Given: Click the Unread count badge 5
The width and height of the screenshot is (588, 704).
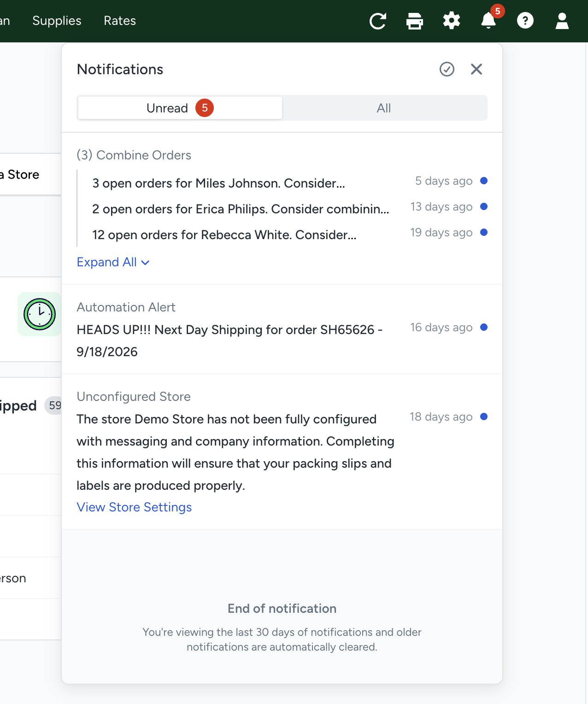Looking at the screenshot, I should 205,108.
